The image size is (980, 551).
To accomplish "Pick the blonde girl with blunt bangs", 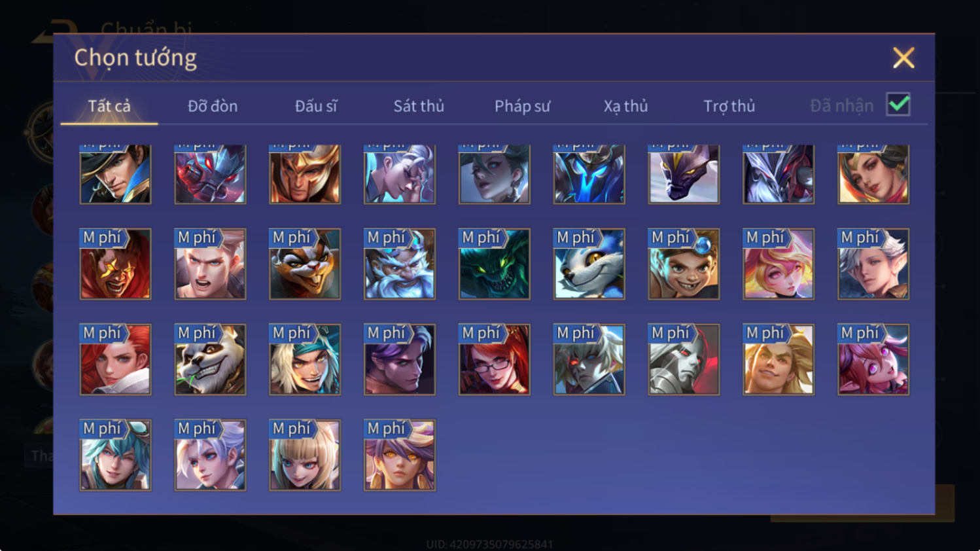I will tap(305, 455).
